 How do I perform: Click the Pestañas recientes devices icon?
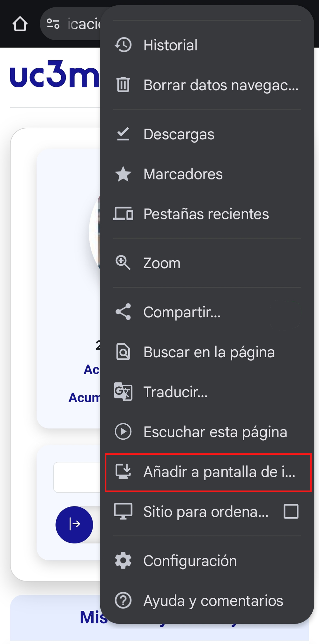[123, 214]
